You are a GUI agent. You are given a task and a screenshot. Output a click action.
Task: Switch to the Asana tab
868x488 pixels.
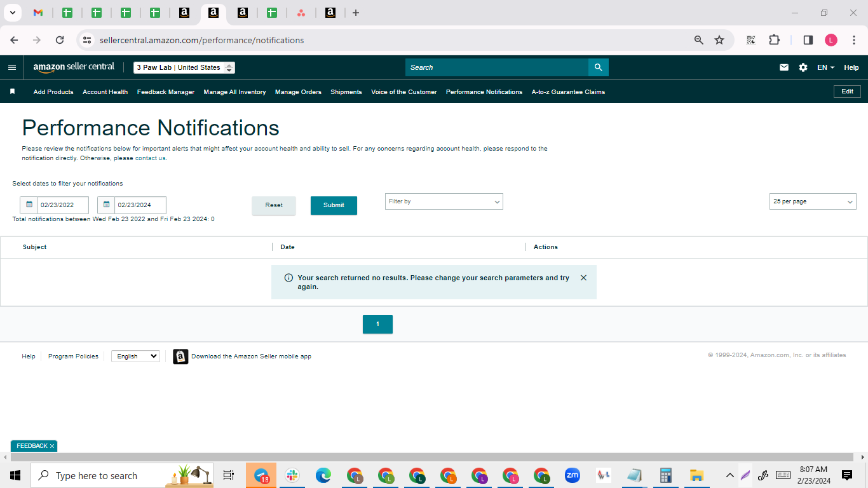pos(301,13)
